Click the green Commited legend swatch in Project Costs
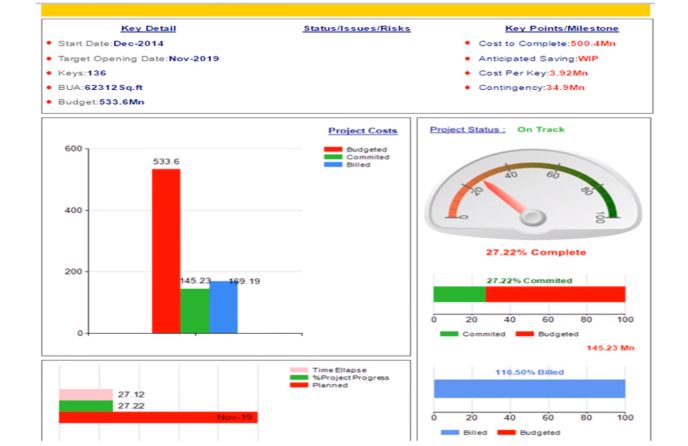688x446 pixels. click(x=333, y=157)
